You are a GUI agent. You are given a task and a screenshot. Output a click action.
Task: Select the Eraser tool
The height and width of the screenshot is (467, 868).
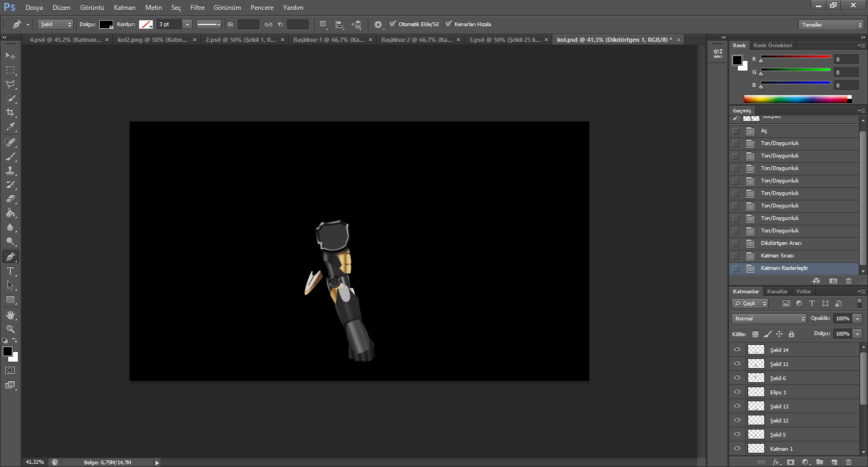pos(10,199)
